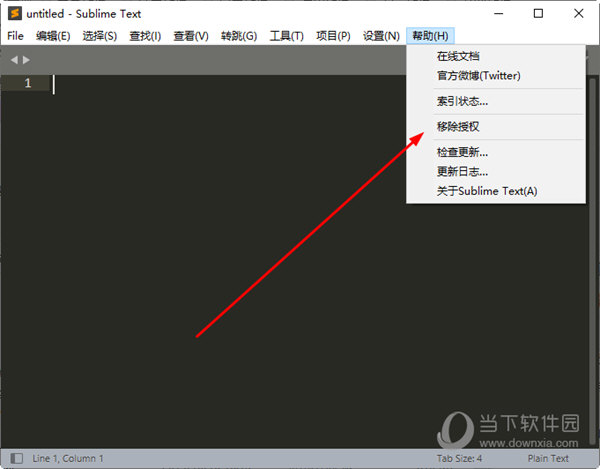Click the vertical scrollbar of editor
This screenshot has width=600, height=469.
pyautogui.click(x=593, y=260)
